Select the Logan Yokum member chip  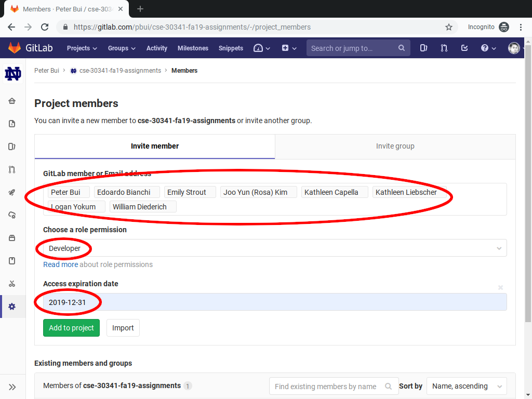point(76,207)
